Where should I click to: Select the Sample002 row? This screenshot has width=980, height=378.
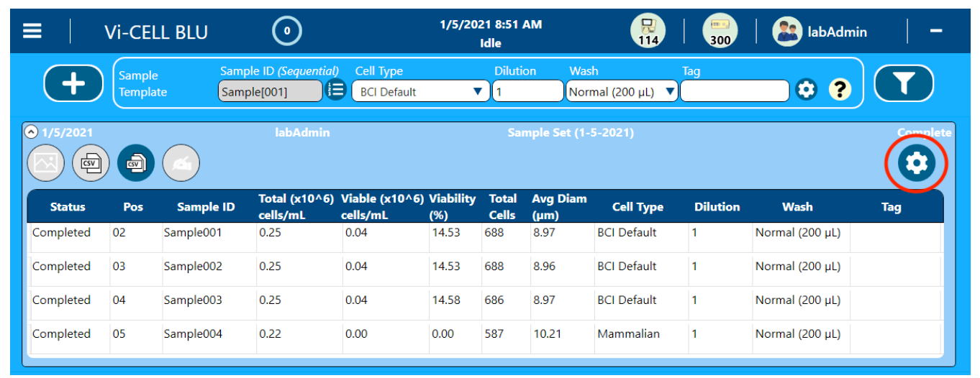pos(485,270)
